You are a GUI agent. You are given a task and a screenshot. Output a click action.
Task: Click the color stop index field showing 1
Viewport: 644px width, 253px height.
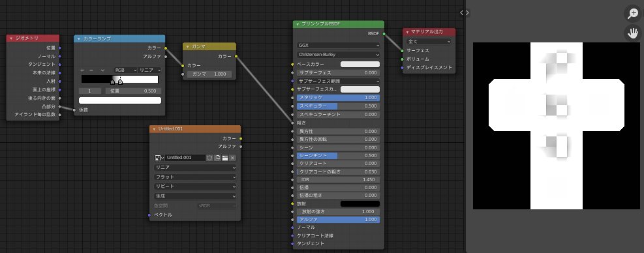point(90,91)
